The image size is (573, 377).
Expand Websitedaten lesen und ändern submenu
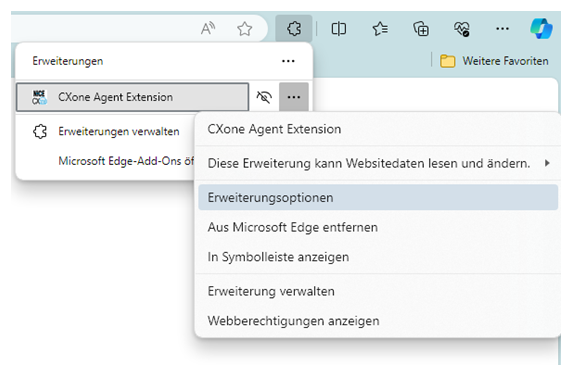[x=378, y=163]
